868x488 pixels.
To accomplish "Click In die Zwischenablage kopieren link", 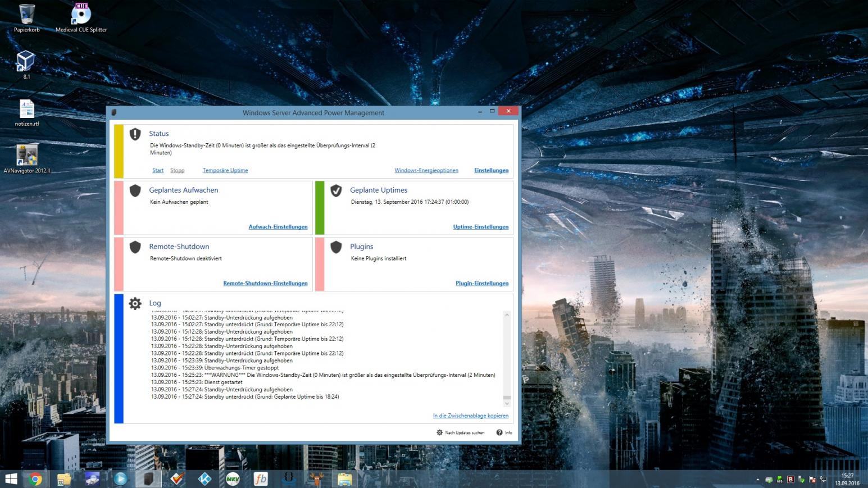I will [471, 416].
